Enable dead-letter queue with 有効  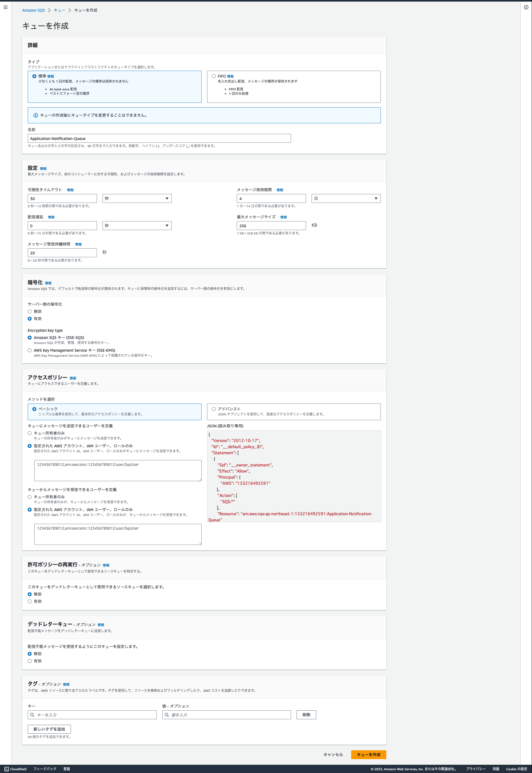tap(30, 661)
